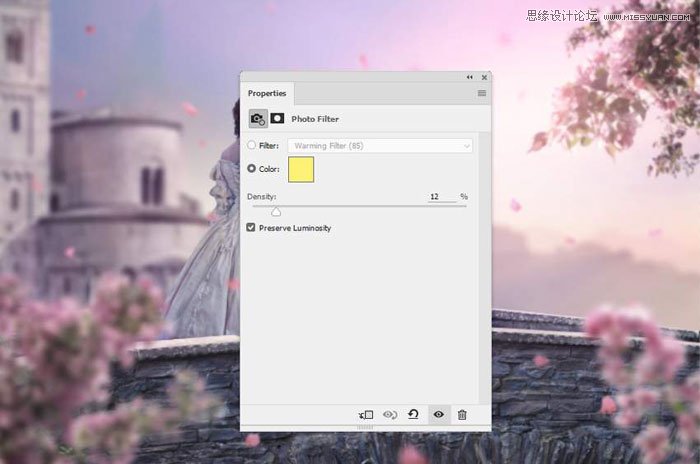Image resolution: width=700 pixels, height=464 pixels.
Task: Collapse the Properties panel with double arrows
Action: click(470, 77)
